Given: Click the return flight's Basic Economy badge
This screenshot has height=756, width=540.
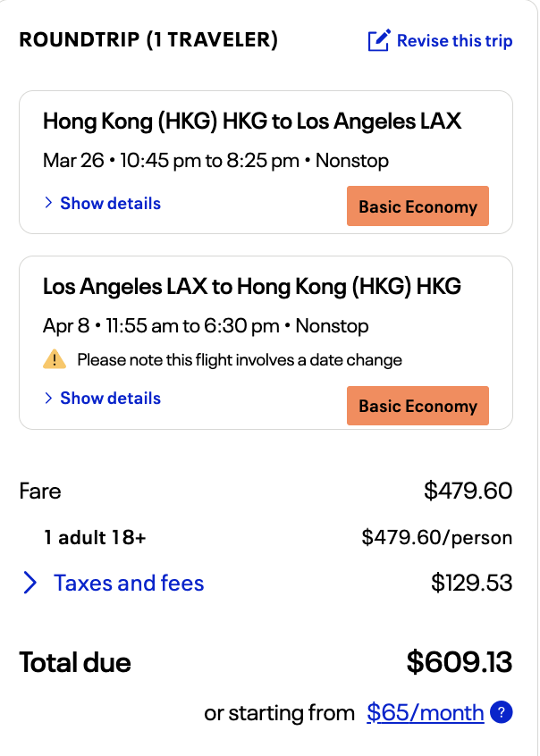Looking at the screenshot, I should point(418,406).
